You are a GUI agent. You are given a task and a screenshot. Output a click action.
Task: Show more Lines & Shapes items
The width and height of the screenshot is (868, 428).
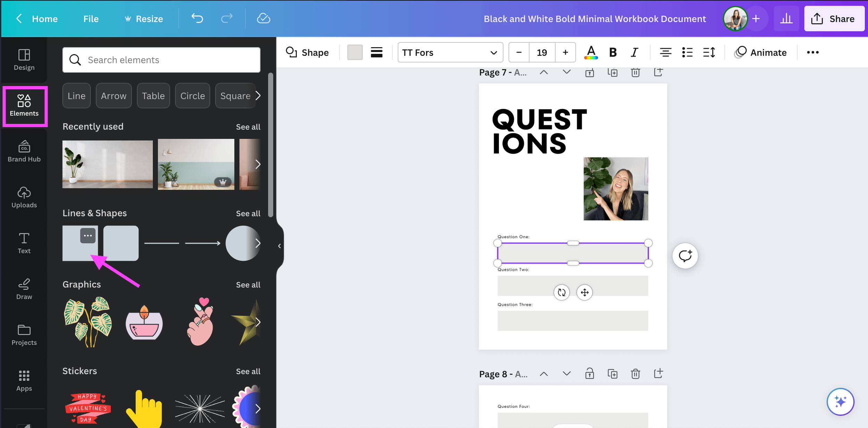coord(258,243)
